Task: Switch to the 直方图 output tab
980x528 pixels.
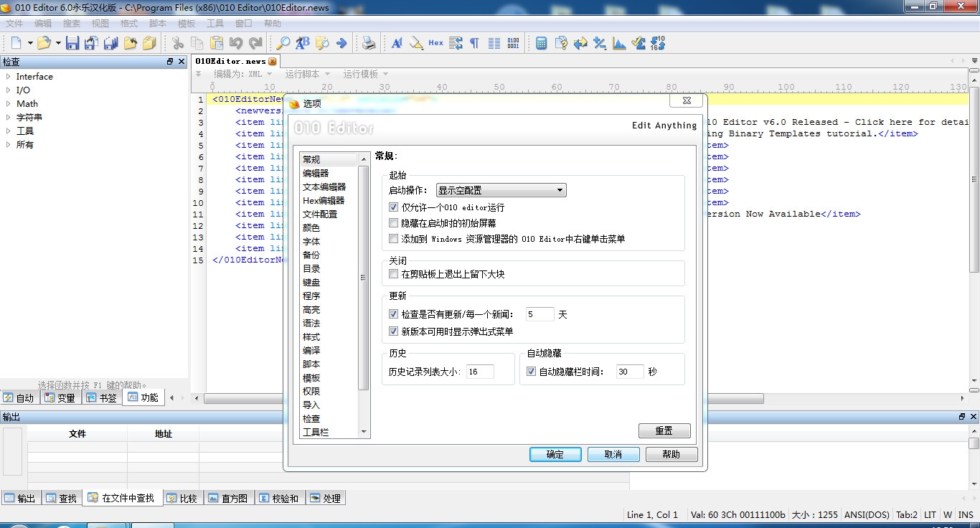Action: pyautogui.click(x=227, y=498)
